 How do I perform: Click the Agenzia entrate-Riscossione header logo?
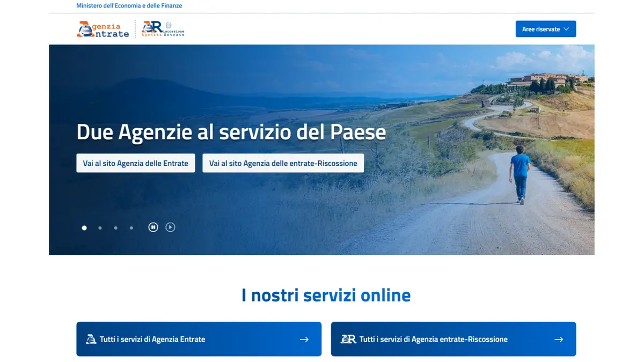[163, 28]
